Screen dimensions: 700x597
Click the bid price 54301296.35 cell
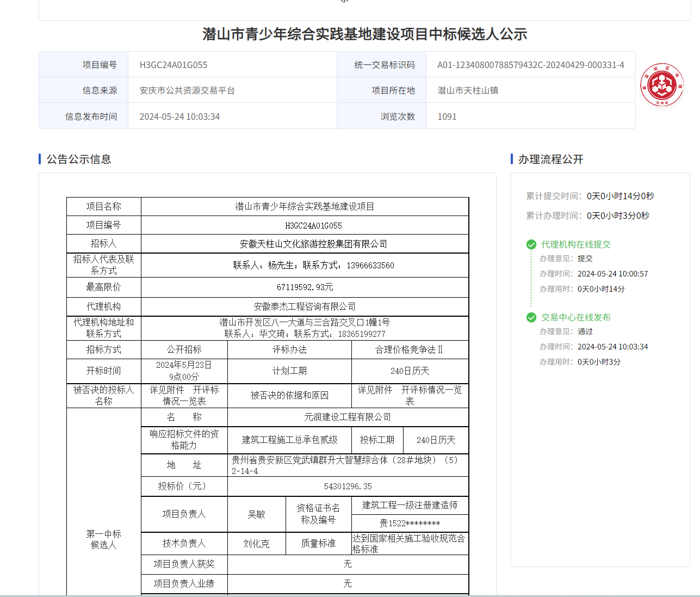(x=348, y=486)
